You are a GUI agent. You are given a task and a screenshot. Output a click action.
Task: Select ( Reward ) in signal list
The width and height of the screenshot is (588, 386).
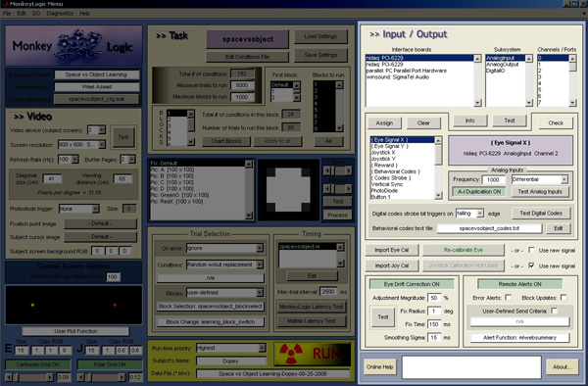403,166
